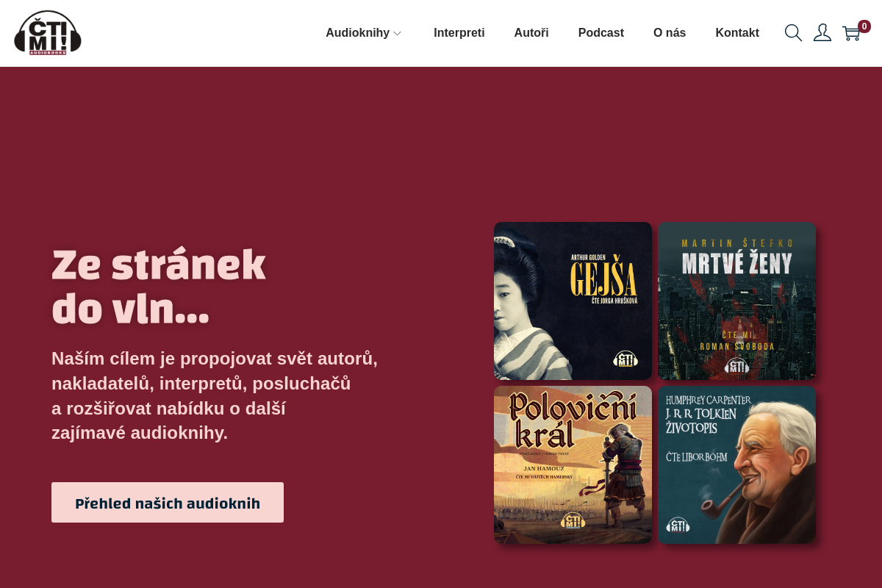Image resolution: width=882 pixels, height=588 pixels.
Task: Go to the Interpreti page
Action: pyautogui.click(x=459, y=33)
